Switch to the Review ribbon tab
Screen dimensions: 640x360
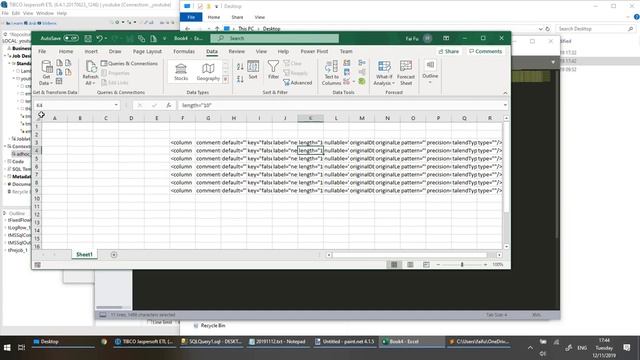click(236, 51)
